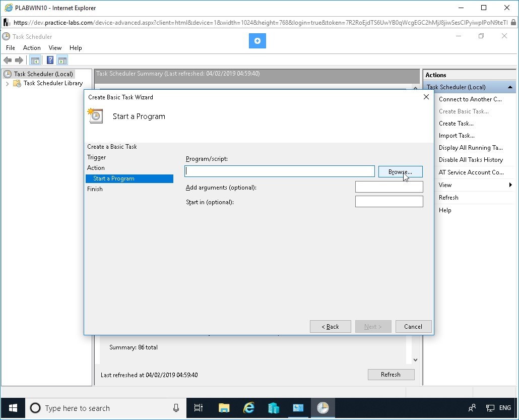Image resolution: width=519 pixels, height=420 pixels.
Task: Click the blue plus button in remote session bar
Action: click(x=257, y=41)
